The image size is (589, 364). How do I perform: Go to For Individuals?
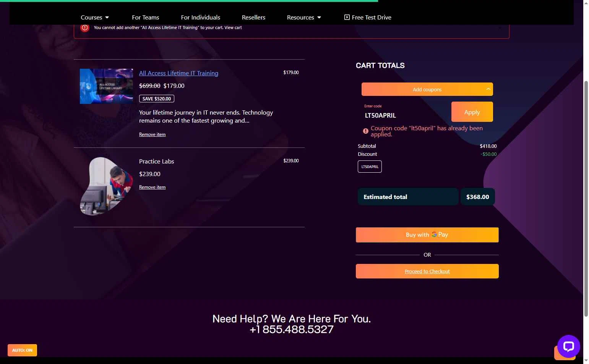[200, 17]
